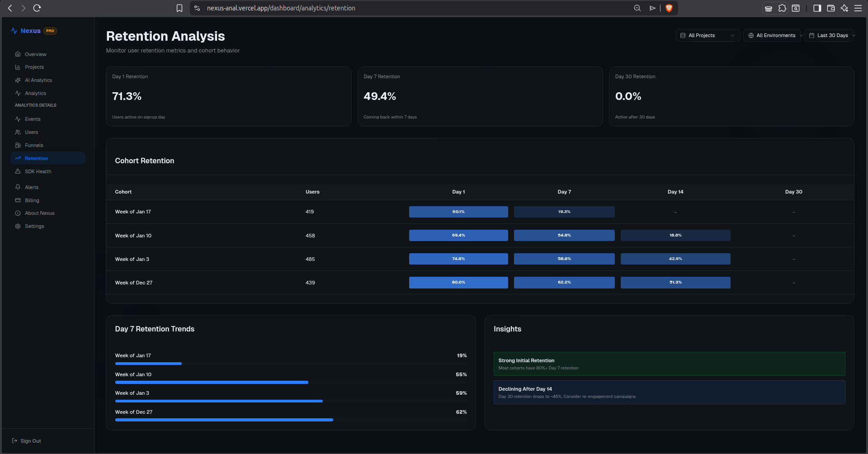Open the Brave wallet icon
Screen dimensions: 868x454
coord(830,8)
